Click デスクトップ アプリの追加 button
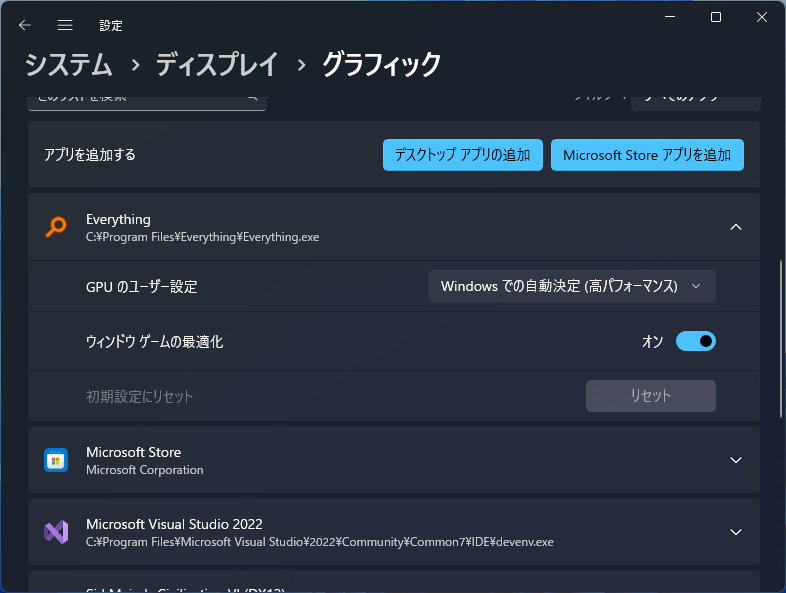Image resolution: width=786 pixels, height=593 pixels. (463, 155)
